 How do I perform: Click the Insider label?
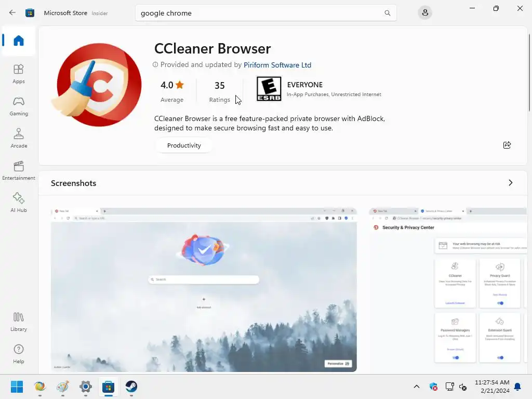(99, 13)
